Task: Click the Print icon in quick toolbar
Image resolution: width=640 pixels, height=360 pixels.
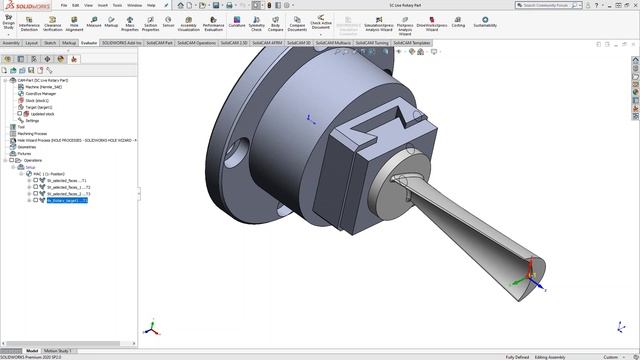Action: click(229, 5)
